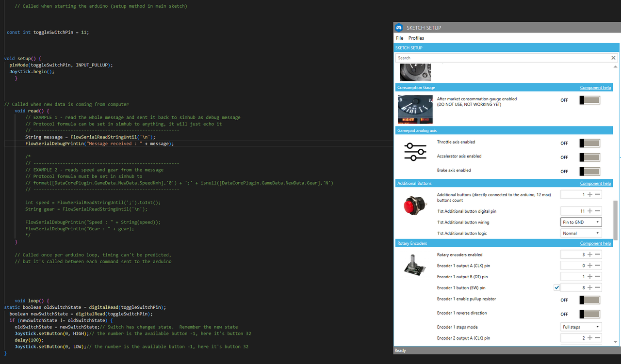Click the consumption gauge thumbnail image
621x364 pixels.
coord(415,109)
